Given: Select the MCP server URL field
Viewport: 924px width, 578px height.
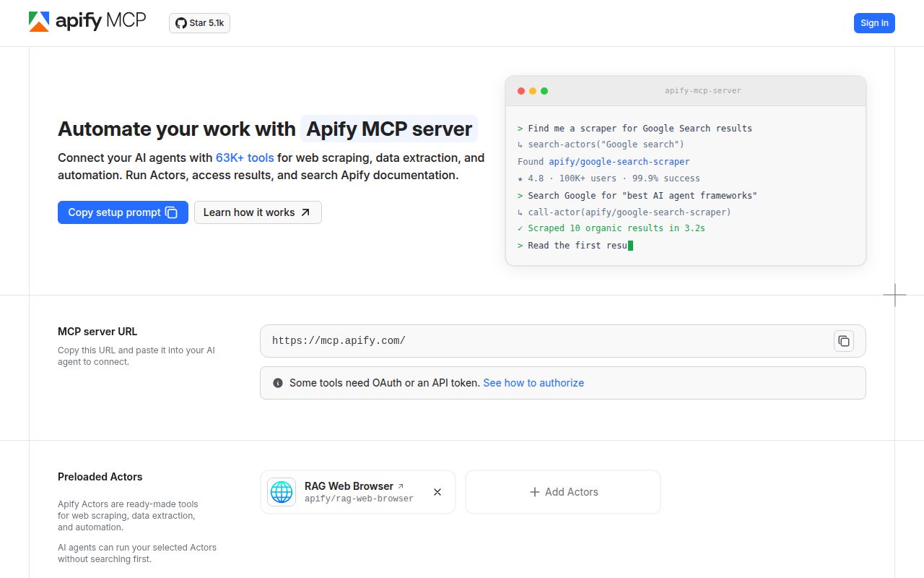Looking at the screenshot, I should pyautogui.click(x=563, y=341).
